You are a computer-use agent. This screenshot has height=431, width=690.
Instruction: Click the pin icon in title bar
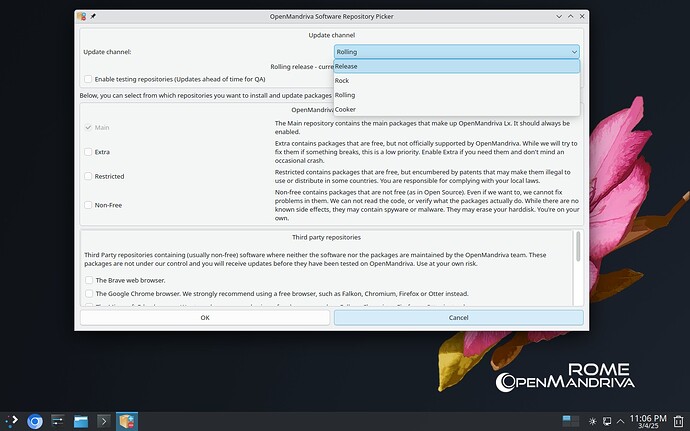pos(94,17)
